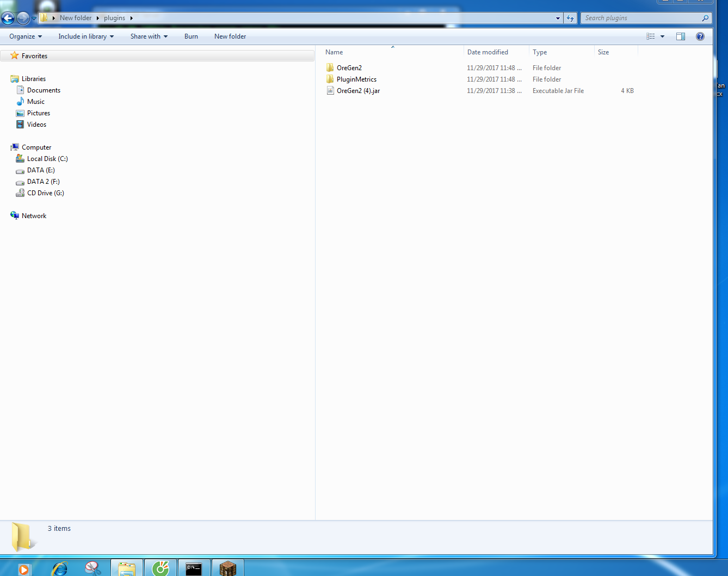Open Help with the question mark icon
Viewport: 728px width, 576px height.
[700, 36]
